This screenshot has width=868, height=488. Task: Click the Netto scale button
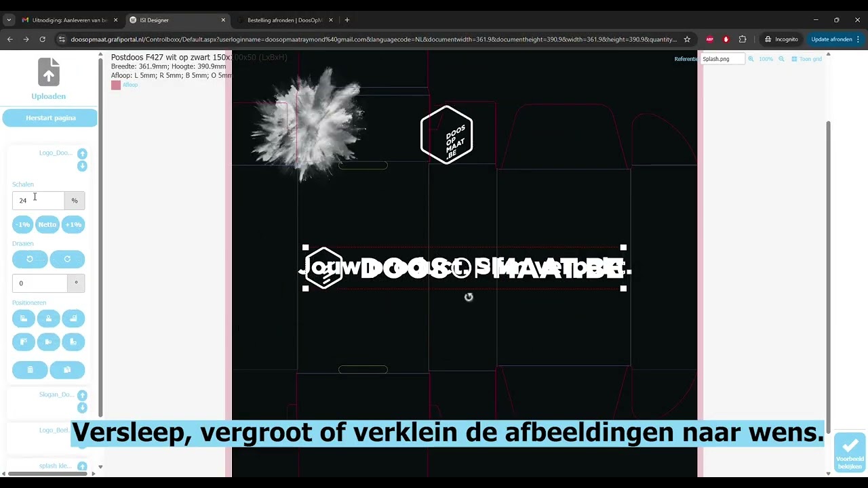[47, 224]
